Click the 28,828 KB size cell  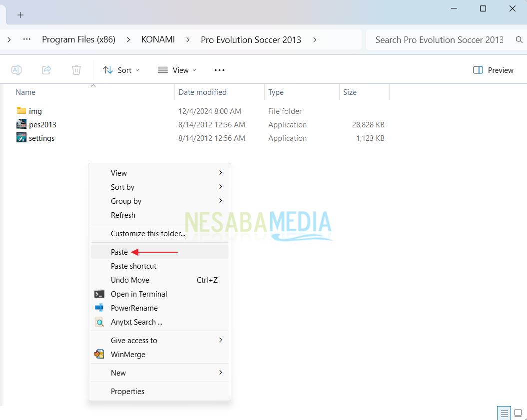(x=368, y=125)
